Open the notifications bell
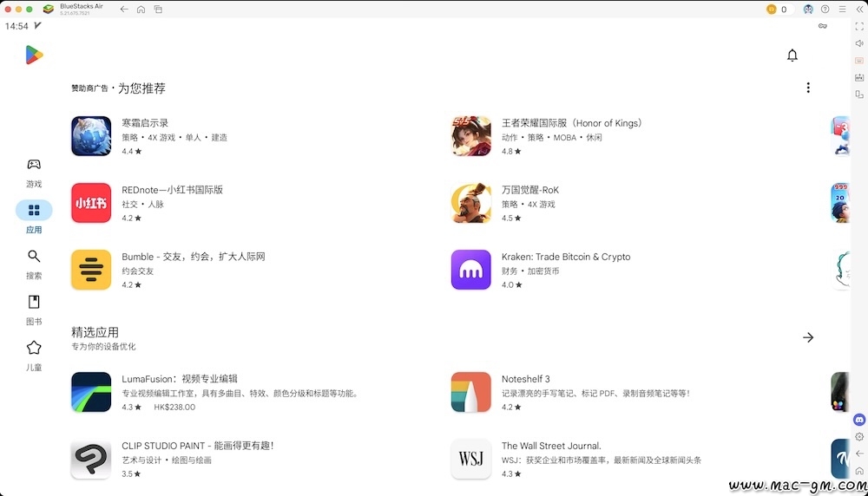 [792, 55]
